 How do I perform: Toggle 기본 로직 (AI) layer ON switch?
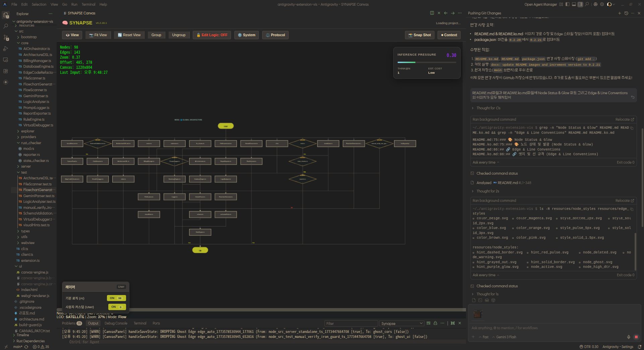pyautogui.click(x=116, y=298)
